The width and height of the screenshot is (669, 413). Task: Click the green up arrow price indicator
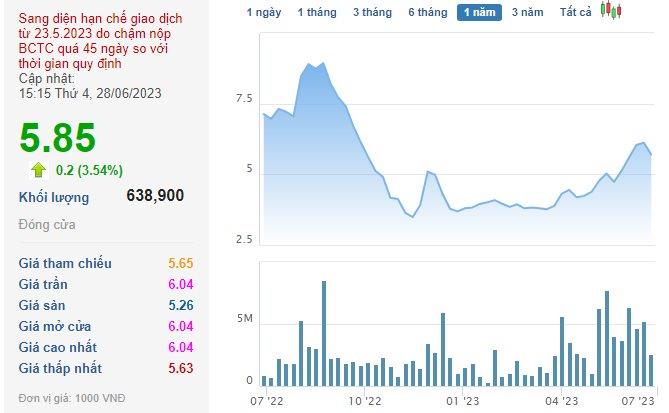pyautogui.click(x=38, y=169)
